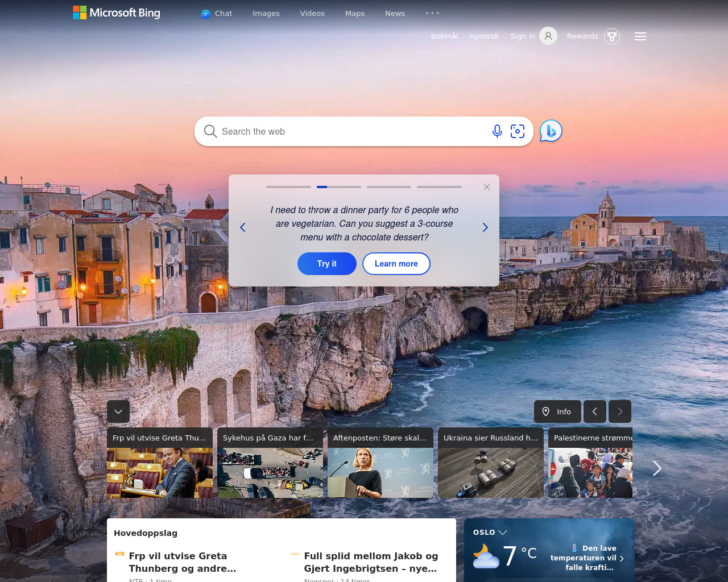
Task: Open Palestinerne strømmer news card
Action: pos(590,463)
